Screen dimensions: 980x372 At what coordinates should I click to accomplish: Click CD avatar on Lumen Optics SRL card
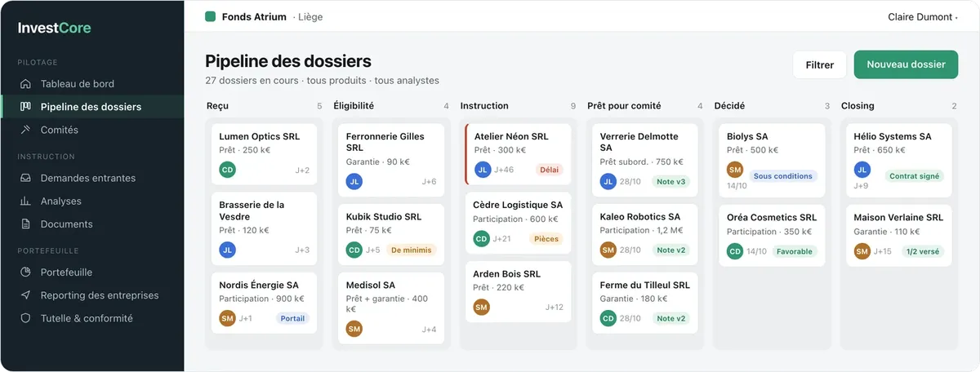[x=227, y=170]
